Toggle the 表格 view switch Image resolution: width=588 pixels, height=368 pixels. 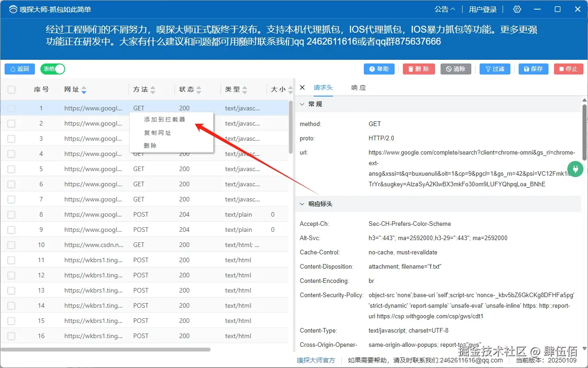click(53, 69)
